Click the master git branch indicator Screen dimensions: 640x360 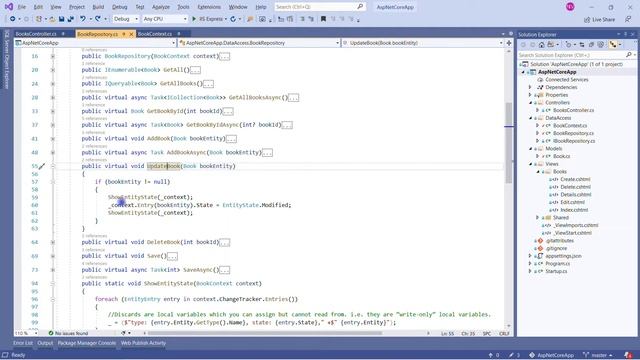click(598, 355)
